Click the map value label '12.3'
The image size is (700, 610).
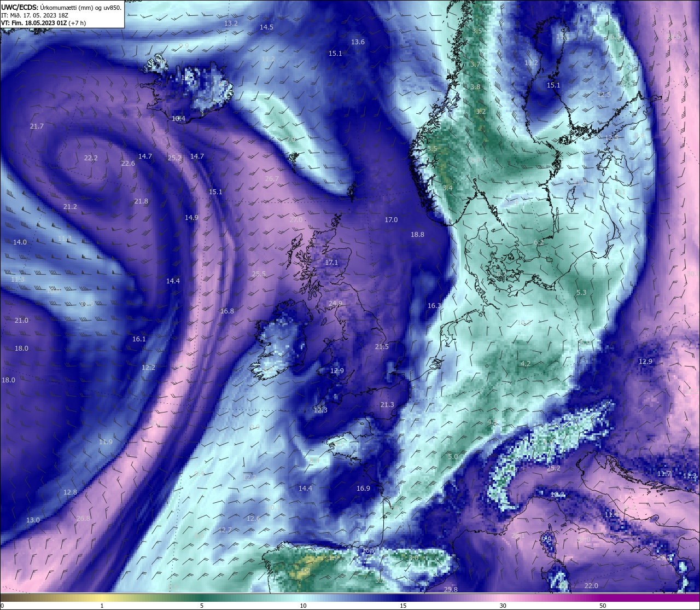(x=320, y=410)
